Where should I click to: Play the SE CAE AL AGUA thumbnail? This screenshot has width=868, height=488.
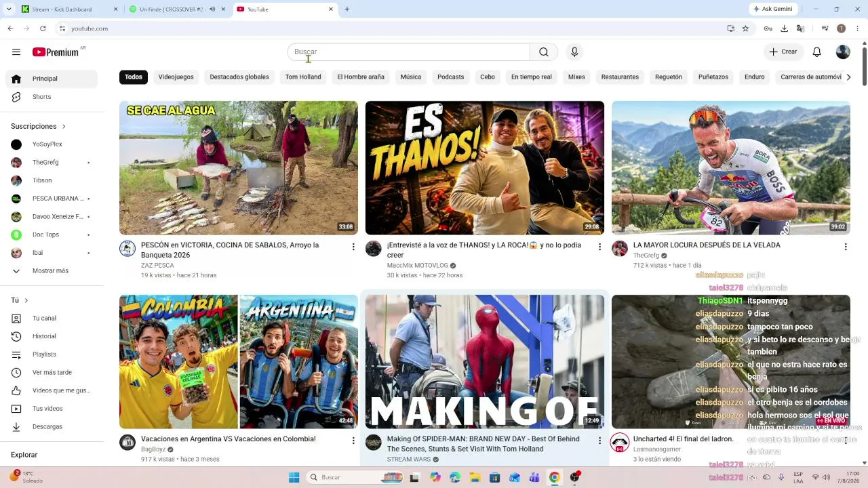pyautogui.click(x=239, y=168)
